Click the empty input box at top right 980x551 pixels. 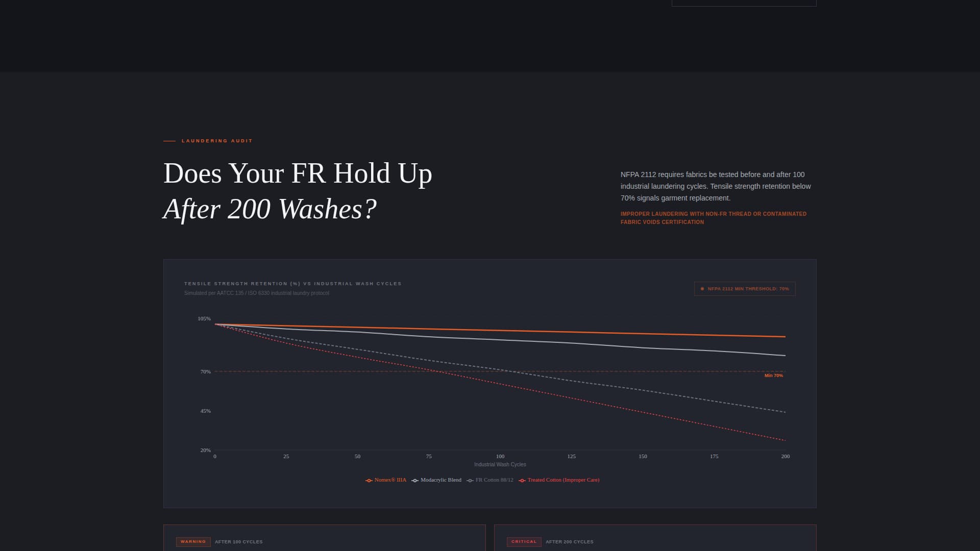[745, 2]
